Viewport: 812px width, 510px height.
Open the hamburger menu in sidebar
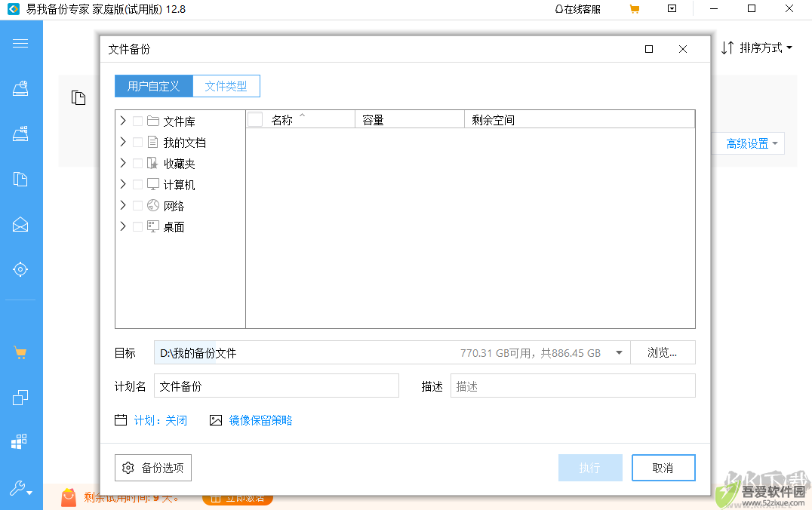20,44
